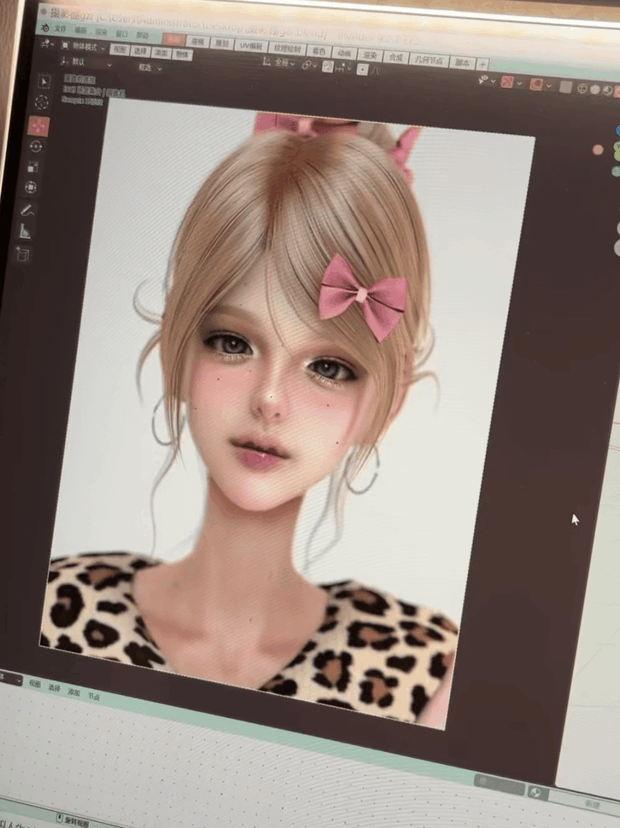Activate the highlighted Move tool
620x828 pixels.
point(39,126)
